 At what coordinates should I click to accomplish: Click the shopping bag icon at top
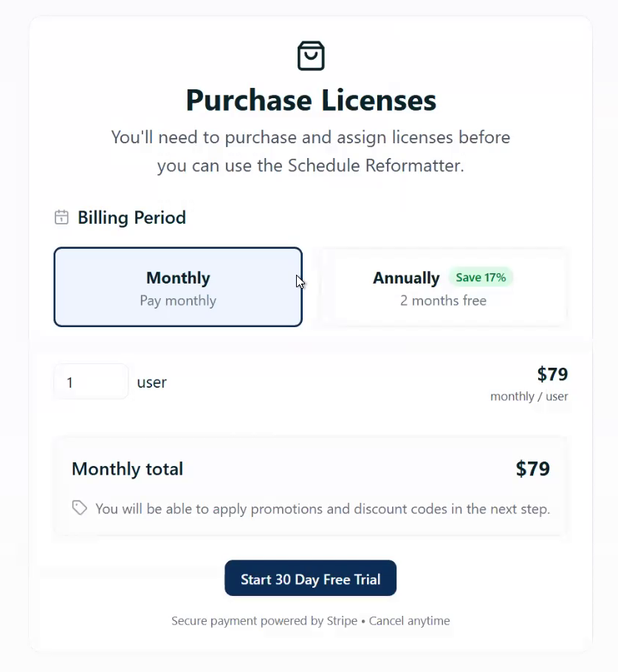(x=311, y=55)
